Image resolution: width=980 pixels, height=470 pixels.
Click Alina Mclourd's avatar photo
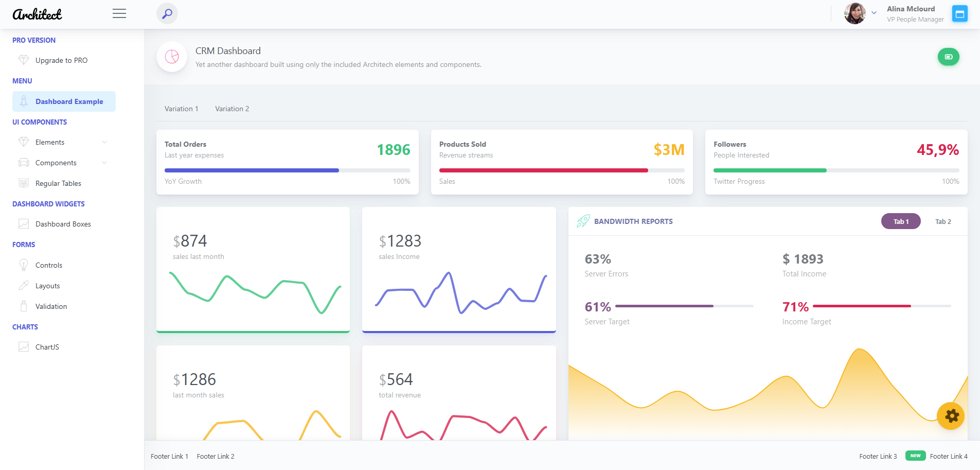[x=855, y=13]
